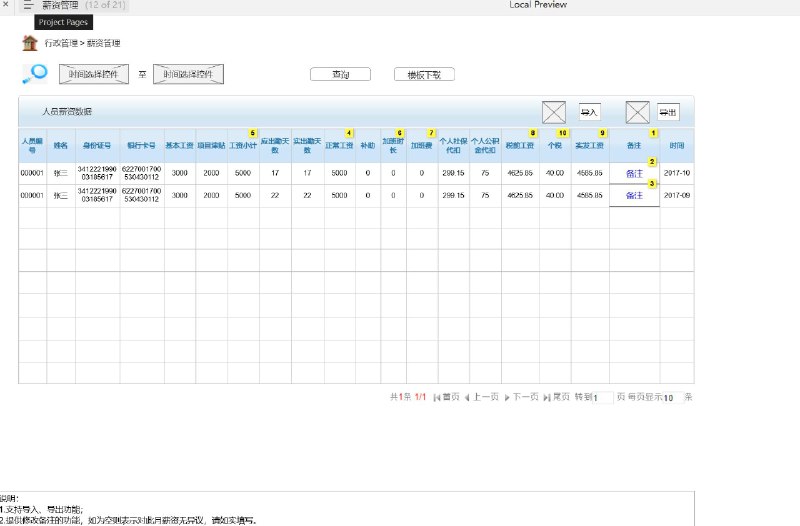Click the image placeholder beside 导出
The width and height of the screenshot is (800, 526).
coord(637,112)
